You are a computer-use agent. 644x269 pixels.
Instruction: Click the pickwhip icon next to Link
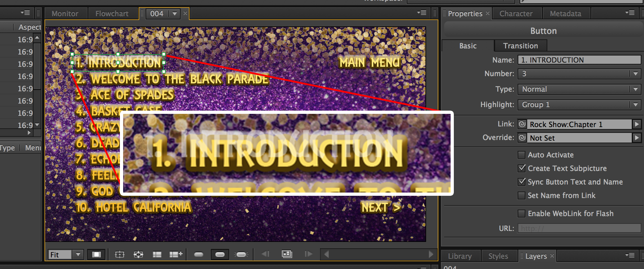(x=522, y=124)
